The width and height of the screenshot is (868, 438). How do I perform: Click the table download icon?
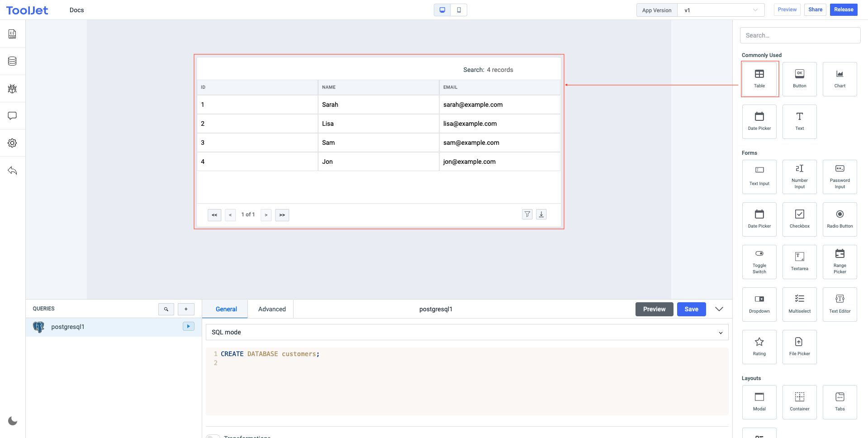[x=541, y=214]
